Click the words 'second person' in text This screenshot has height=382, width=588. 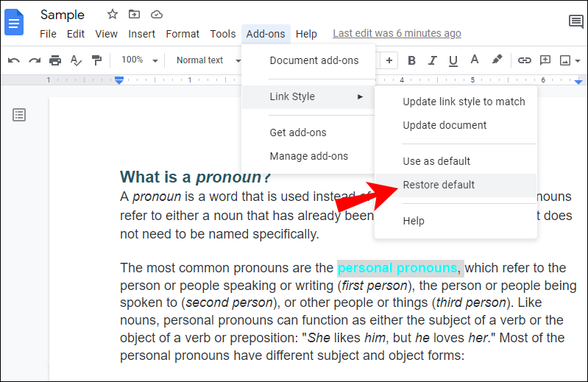pos(229,303)
